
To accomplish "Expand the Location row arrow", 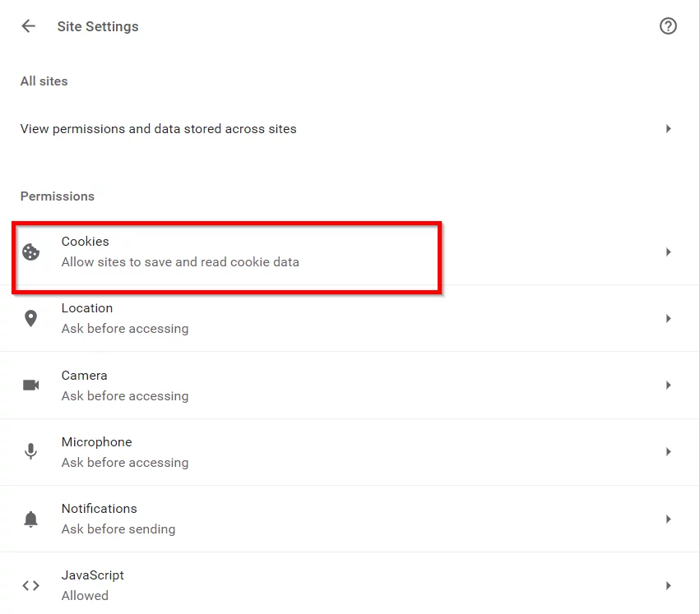I will [668, 319].
